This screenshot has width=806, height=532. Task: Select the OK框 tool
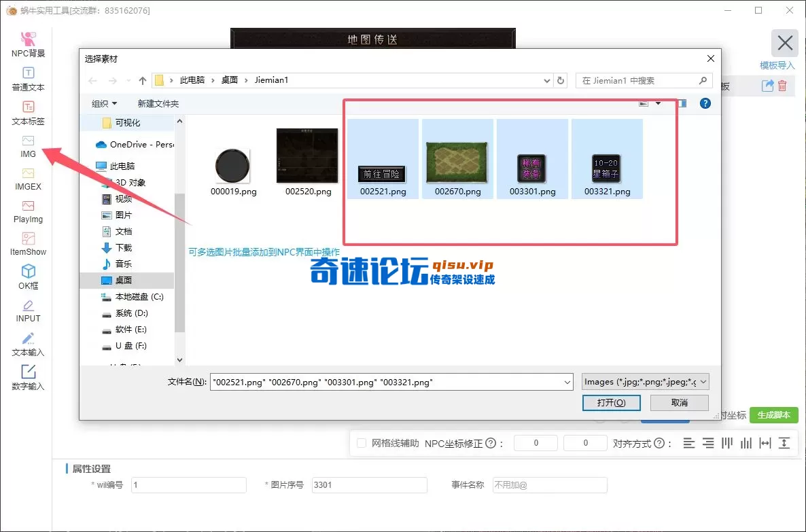[x=27, y=278]
